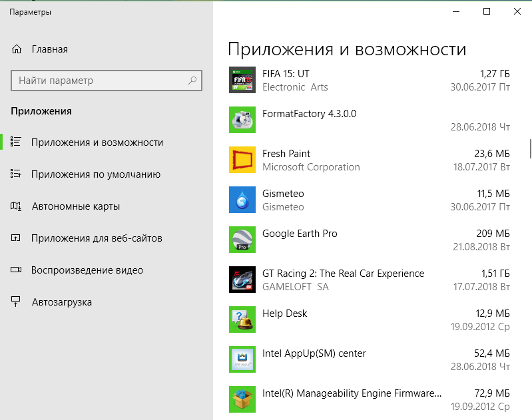Click the magnifier icon in search box
Image resolution: width=532 pixels, height=420 pixels.
click(x=192, y=81)
